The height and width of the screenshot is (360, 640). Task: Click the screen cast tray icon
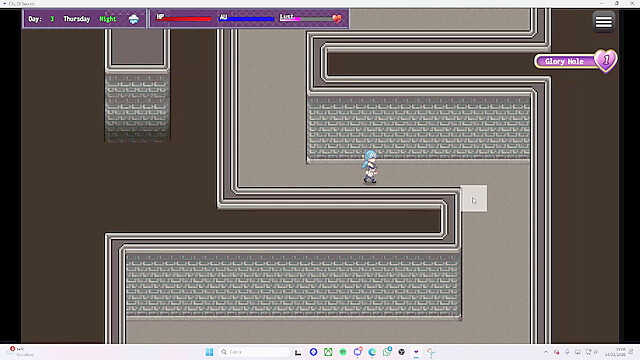(578, 352)
